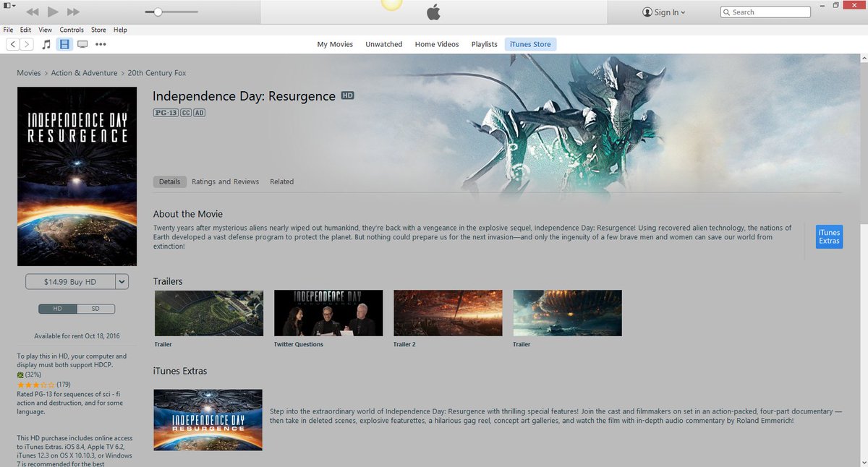Click the 'Available for rent Oct 18, 2016' text
Image resolution: width=868 pixels, height=467 pixels.
(x=77, y=335)
